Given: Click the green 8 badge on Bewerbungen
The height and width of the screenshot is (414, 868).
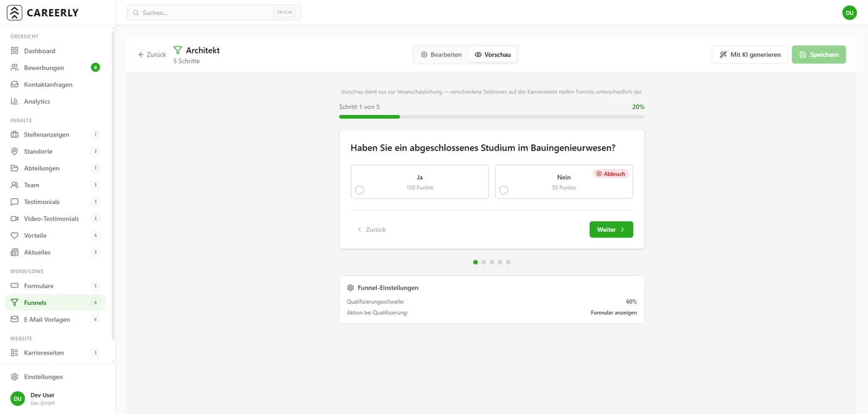Looking at the screenshot, I should point(95,68).
